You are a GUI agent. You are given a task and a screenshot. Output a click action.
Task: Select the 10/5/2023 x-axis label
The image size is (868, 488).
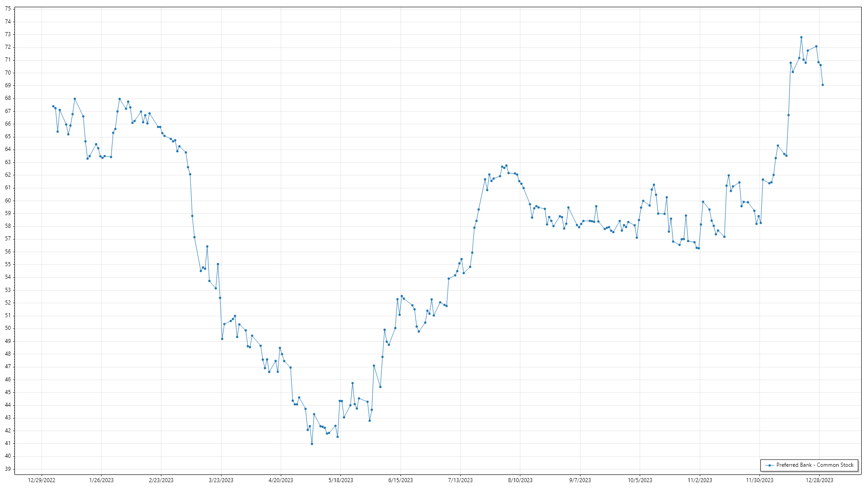[640, 480]
